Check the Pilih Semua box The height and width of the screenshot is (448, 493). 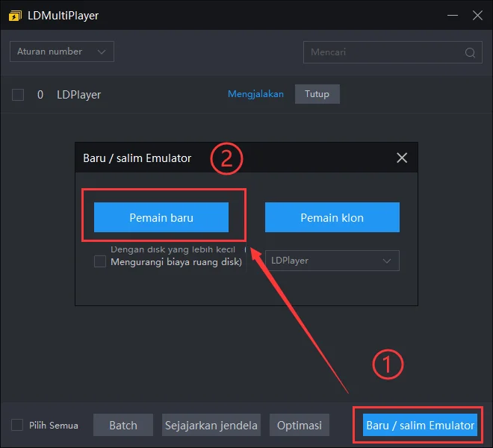17,425
